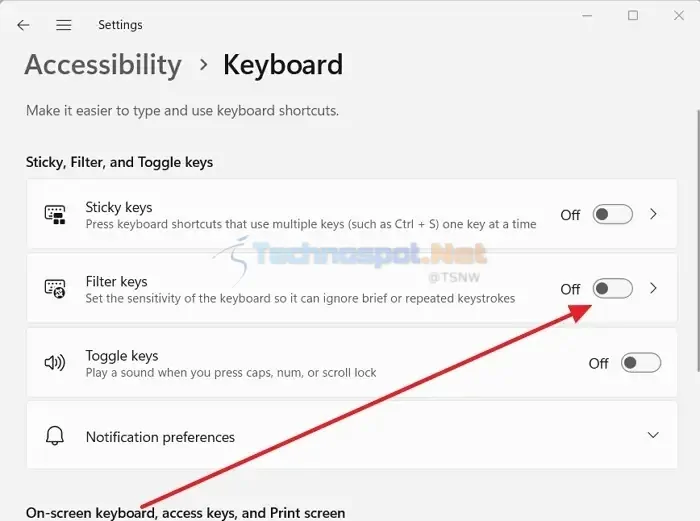Select the Toggle keys settings row
The height and width of the screenshot is (521, 700).
[352, 362]
